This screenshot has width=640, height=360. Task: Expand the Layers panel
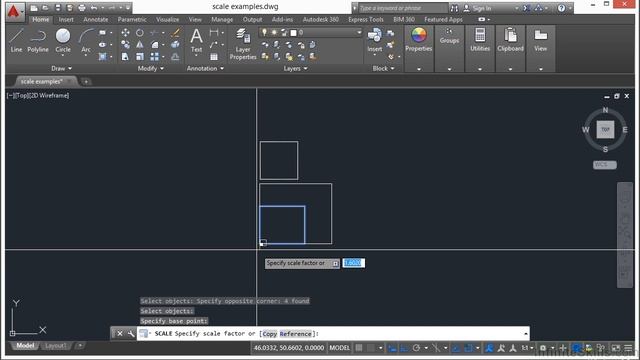tap(296, 69)
